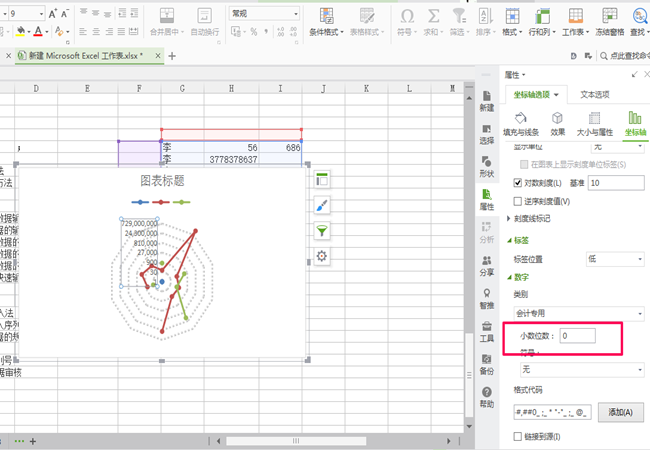Viewport: 650px width, 450px height.
Task: Open chart settings gear icon
Action: click(x=322, y=256)
